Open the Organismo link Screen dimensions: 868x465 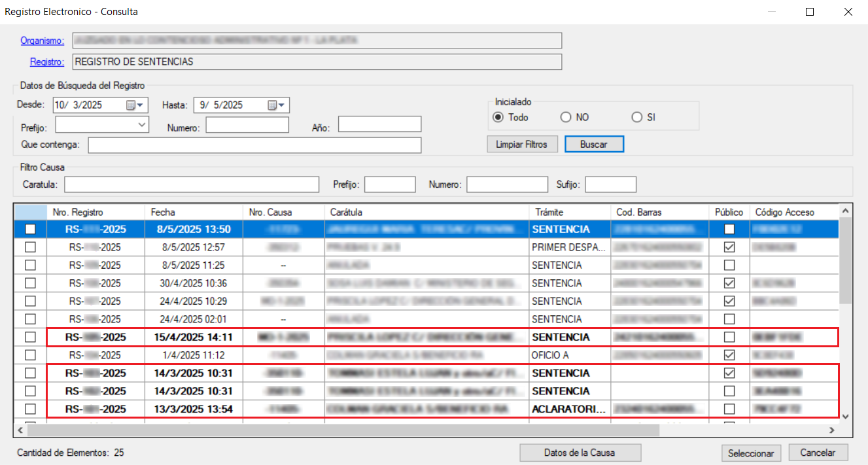(x=42, y=41)
